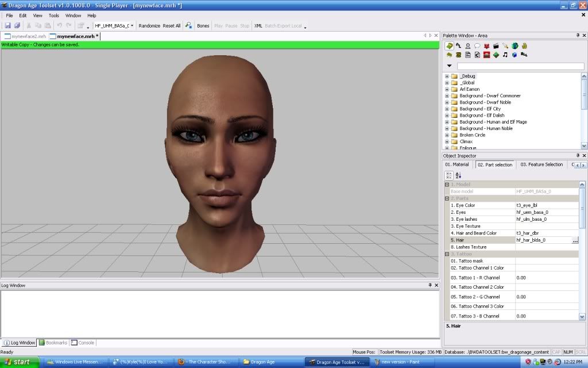588x368 pixels.
Task: Toggle the Bones display button
Action: pos(203,26)
